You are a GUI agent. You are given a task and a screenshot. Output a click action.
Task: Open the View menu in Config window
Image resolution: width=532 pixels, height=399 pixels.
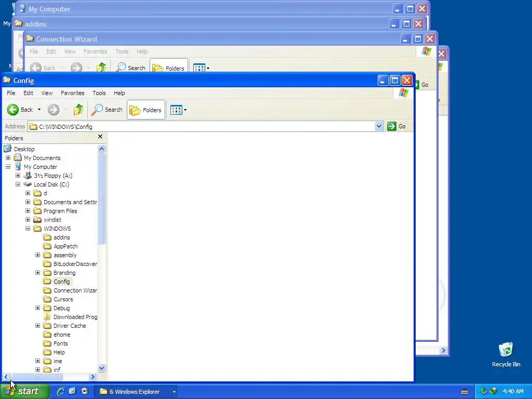(x=47, y=93)
